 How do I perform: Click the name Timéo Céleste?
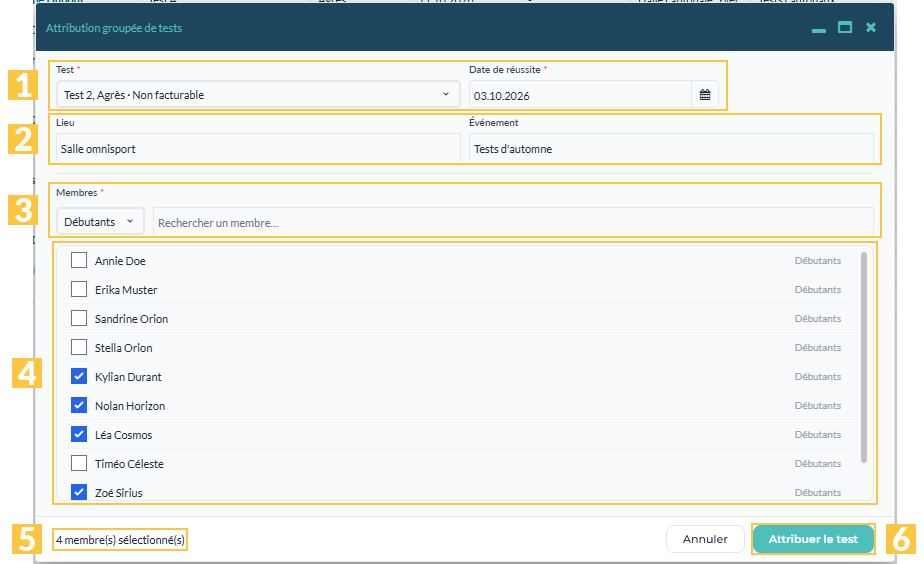130,464
